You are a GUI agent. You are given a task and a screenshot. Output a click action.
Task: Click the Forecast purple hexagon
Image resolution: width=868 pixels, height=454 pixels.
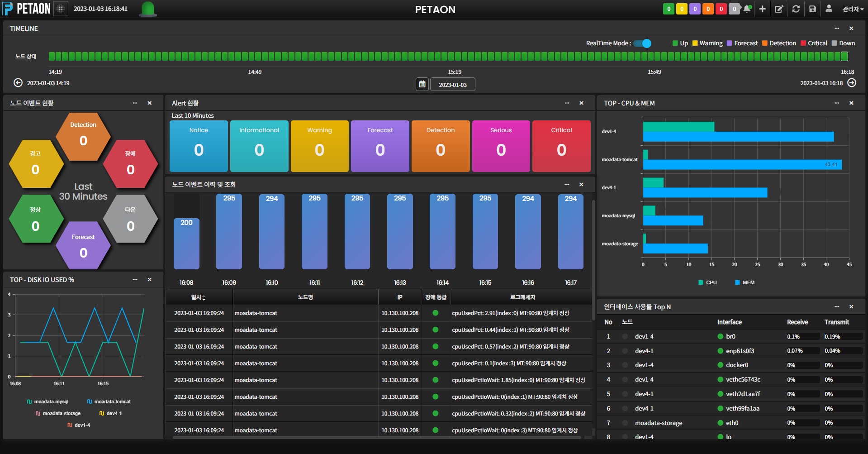click(x=83, y=245)
